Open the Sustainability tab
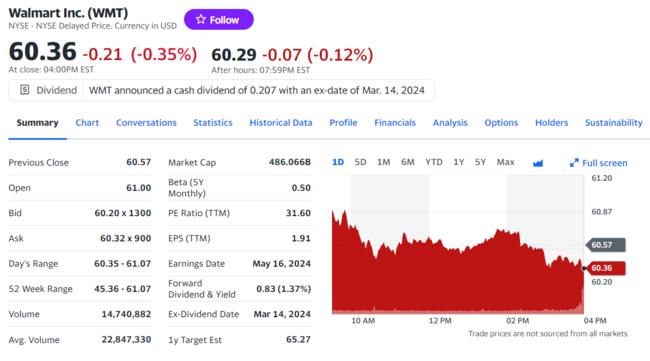Screen dimensions: 650x361 pyautogui.click(x=614, y=123)
